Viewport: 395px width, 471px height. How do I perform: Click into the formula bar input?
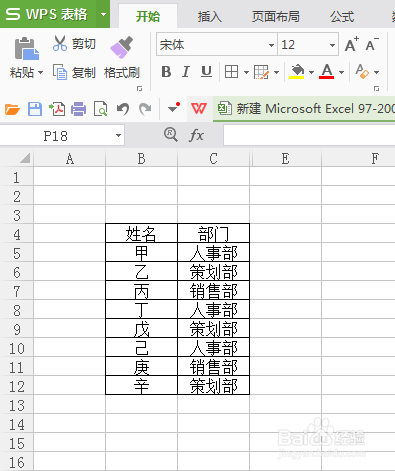click(309, 135)
